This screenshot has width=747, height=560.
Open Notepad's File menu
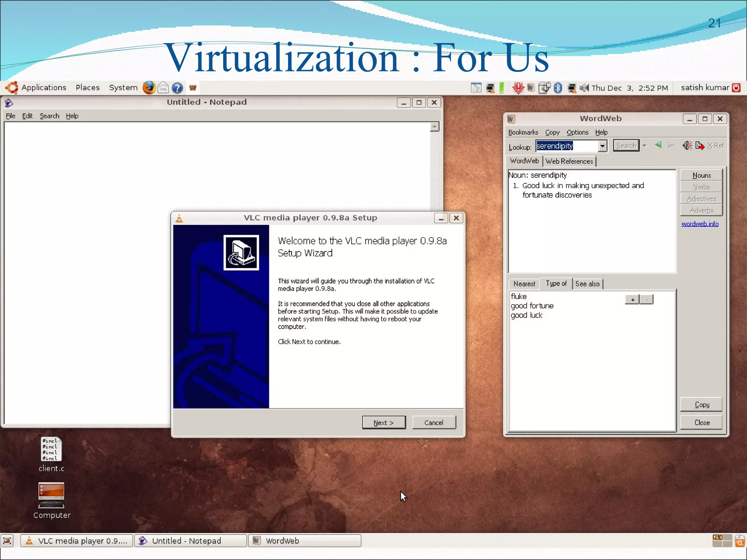[x=11, y=116]
